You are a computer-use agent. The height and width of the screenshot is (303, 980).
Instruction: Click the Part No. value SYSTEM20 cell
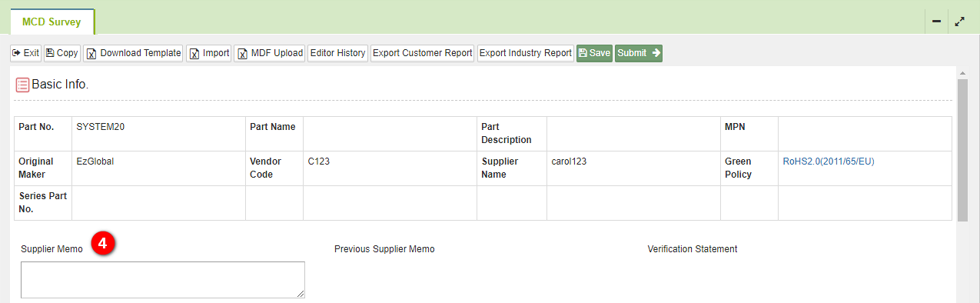[158, 134]
